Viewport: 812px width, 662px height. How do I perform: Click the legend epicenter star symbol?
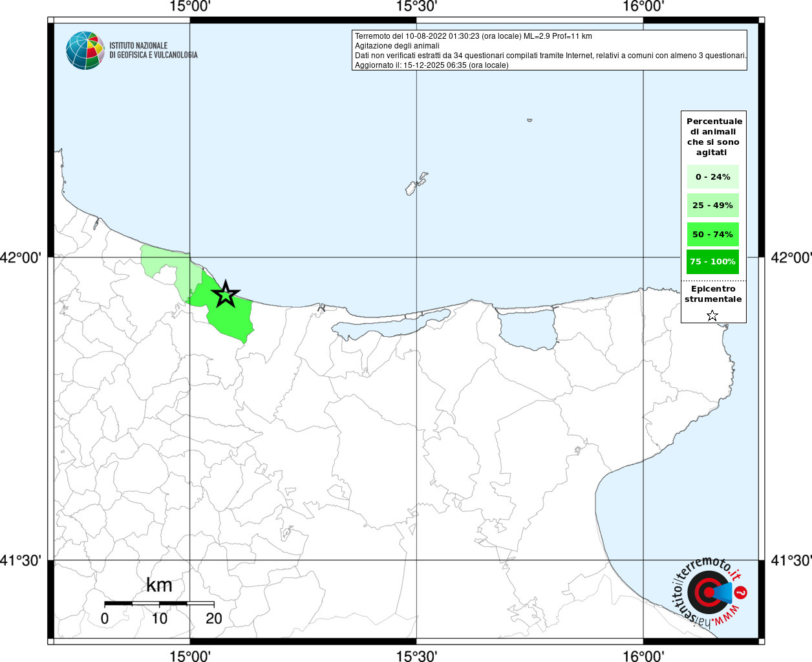point(712,315)
